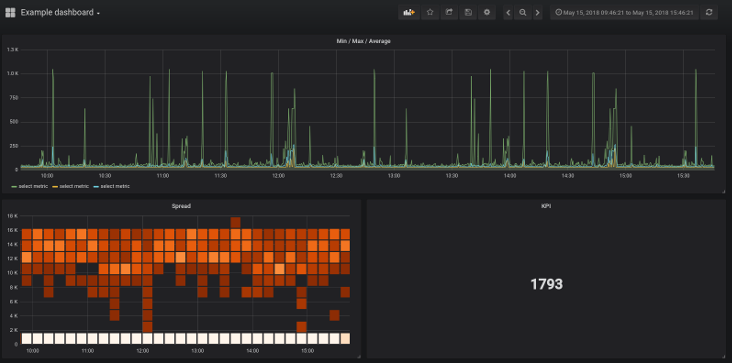Click the Add panel icon

409,13
